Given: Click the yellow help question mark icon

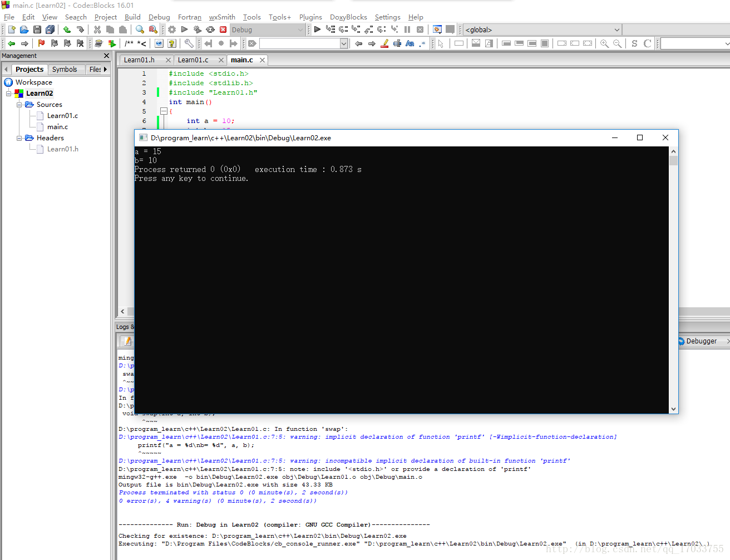Looking at the screenshot, I should point(172,43).
